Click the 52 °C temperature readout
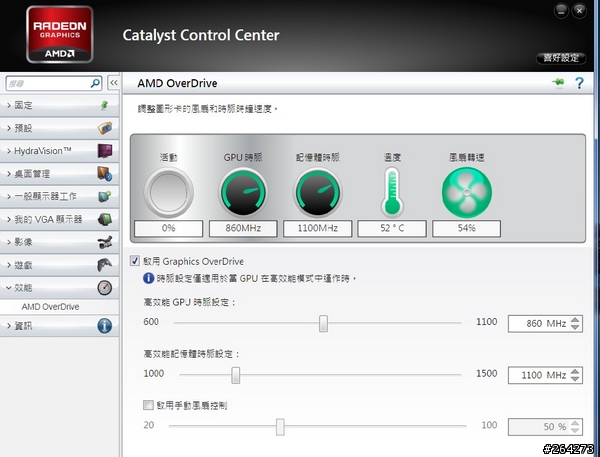 pos(392,228)
